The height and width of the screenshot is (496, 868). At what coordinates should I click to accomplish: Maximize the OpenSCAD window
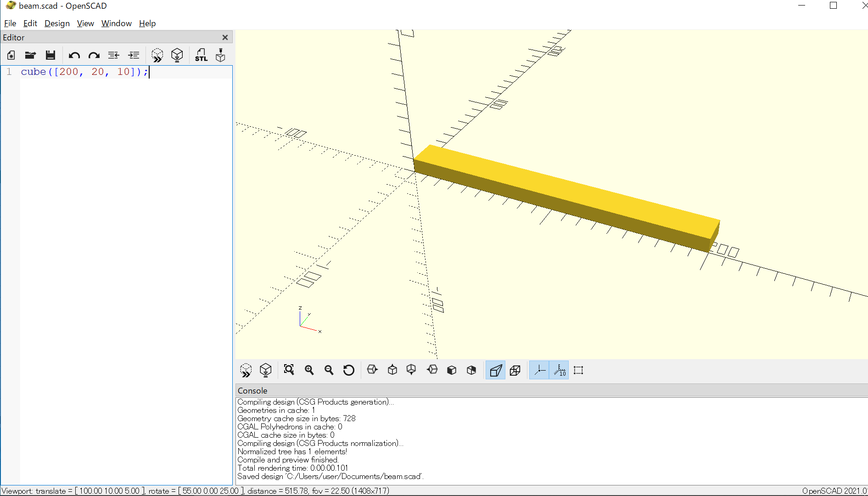(x=834, y=6)
